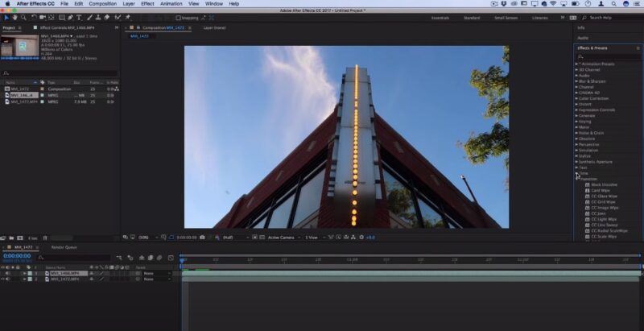Open the Layer menu
This screenshot has width=644, height=331.
pos(129,4)
